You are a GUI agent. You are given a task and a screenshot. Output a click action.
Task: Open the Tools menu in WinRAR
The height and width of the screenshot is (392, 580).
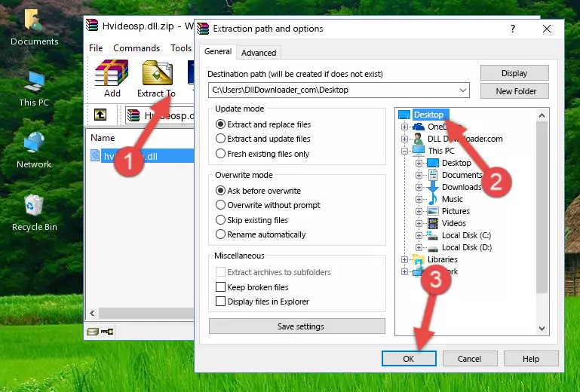[181, 48]
